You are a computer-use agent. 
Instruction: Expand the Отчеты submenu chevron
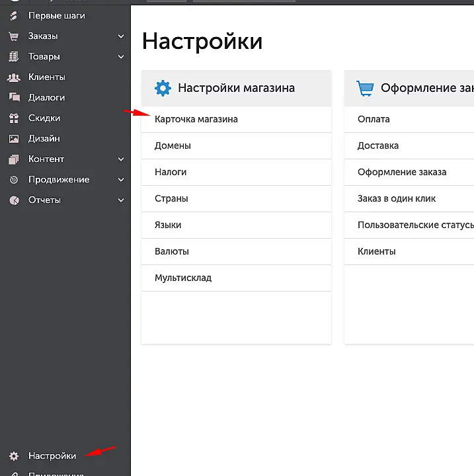(x=121, y=200)
